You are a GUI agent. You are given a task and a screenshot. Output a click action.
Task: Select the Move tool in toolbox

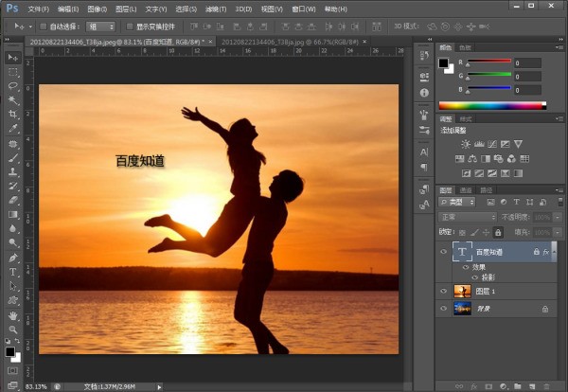tap(13, 57)
